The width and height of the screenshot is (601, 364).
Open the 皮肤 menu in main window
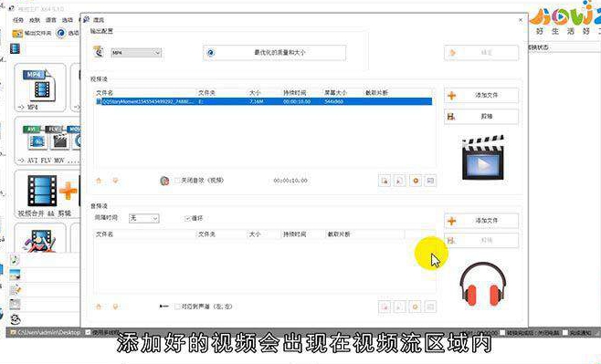35,20
